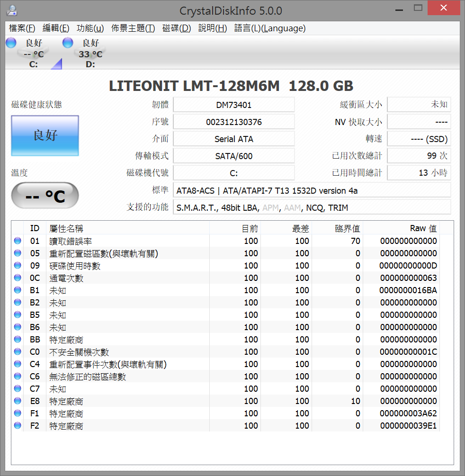Click the 目前 column header

pos(235,228)
